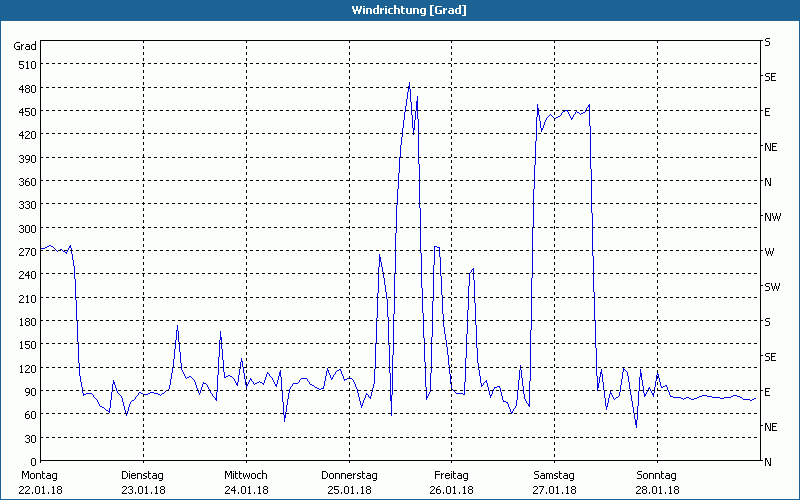Click the W compass label on right axis
This screenshot has width=800, height=500.
(x=768, y=252)
